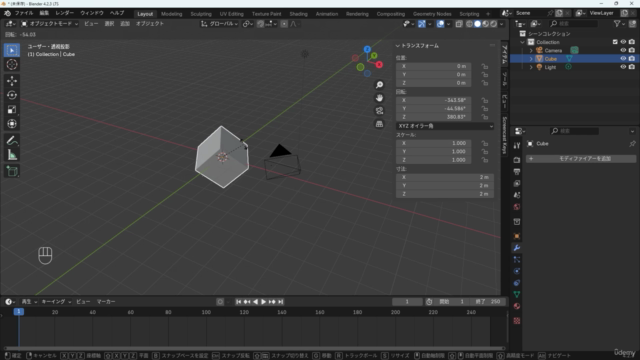
Task: Open the Texture properties tab
Action: click(x=517, y=321)
